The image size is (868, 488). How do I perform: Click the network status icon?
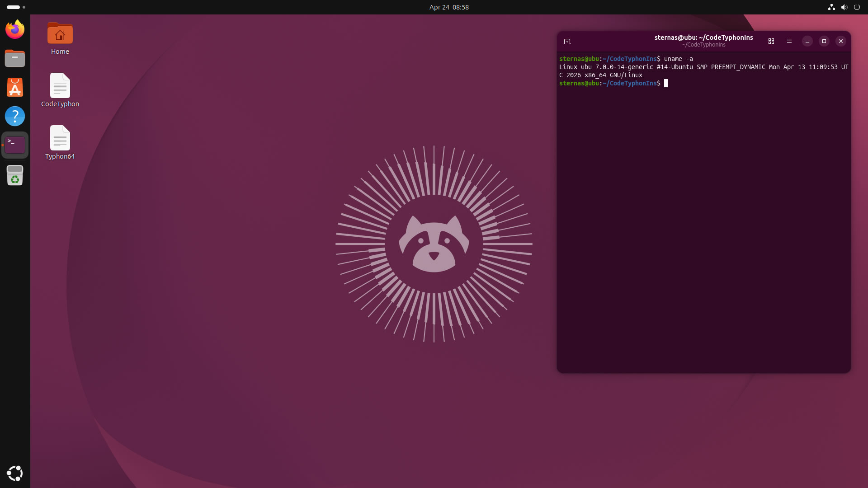pos(831,7)
